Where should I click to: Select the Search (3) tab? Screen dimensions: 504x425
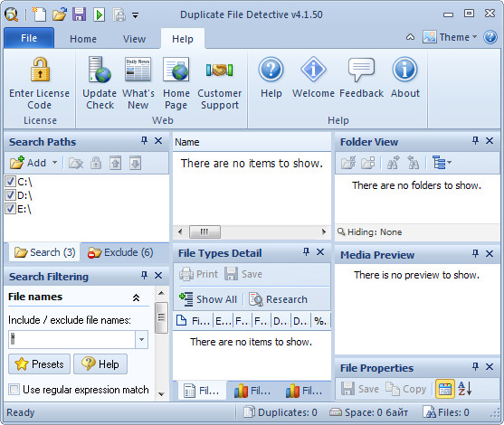point(44,252)
